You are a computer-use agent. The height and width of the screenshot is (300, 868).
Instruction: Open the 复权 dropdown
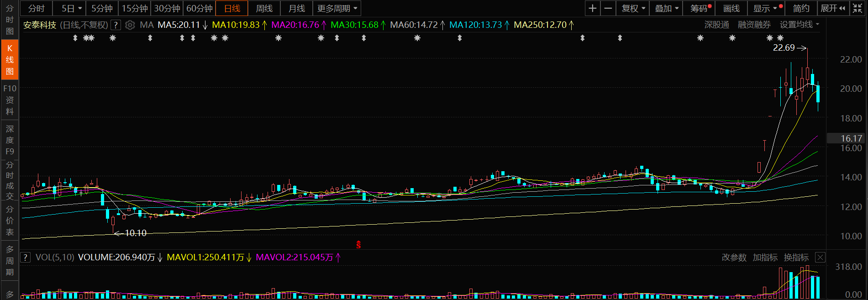[x=633, y=8]
